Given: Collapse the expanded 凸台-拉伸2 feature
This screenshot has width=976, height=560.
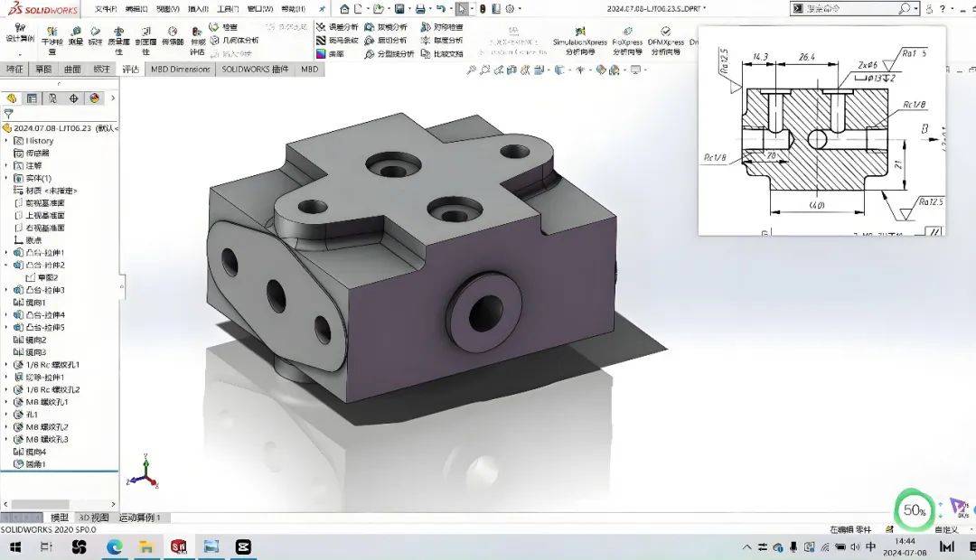Looking at the screenshot, I should 7,266.
